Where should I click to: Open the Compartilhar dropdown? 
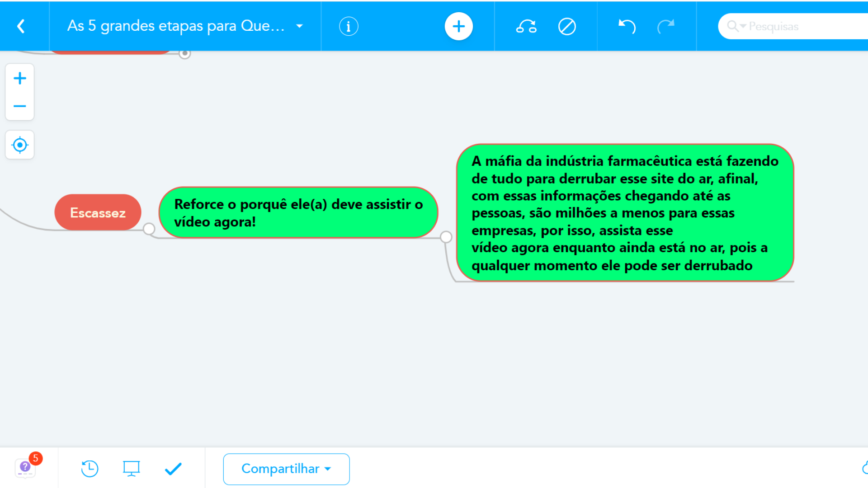(286, 469)
